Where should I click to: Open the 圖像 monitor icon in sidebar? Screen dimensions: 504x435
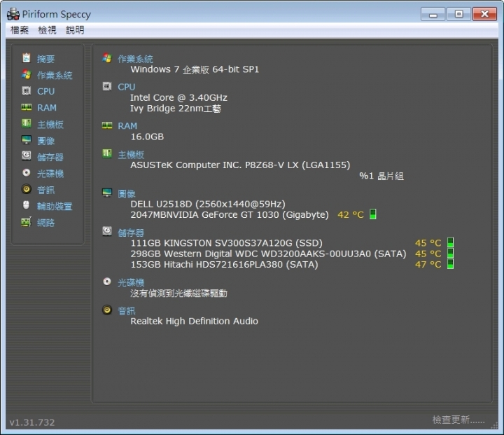coord(27,140)
